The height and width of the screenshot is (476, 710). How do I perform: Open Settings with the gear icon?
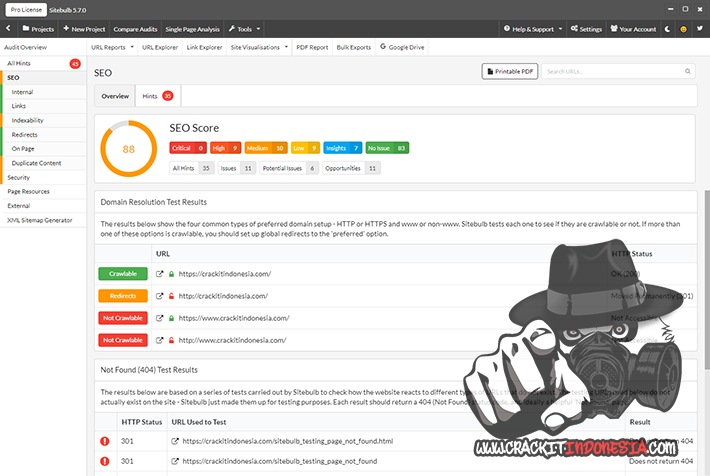585,29
